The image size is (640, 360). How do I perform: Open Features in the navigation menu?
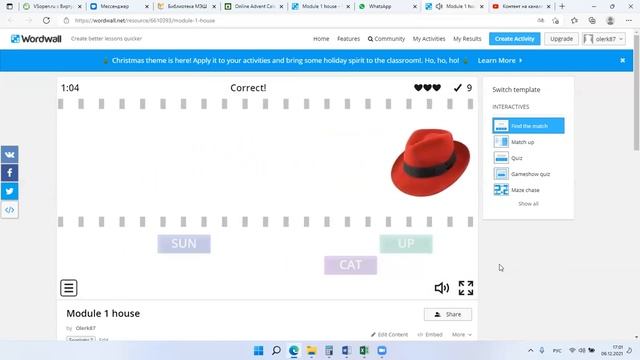click(x=349, y=39)
